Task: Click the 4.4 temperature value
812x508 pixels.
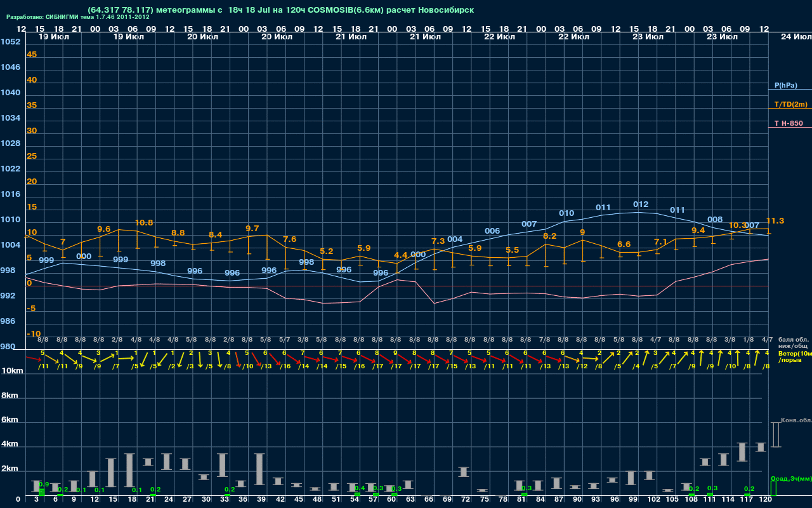Action: [x=401, y=255]
